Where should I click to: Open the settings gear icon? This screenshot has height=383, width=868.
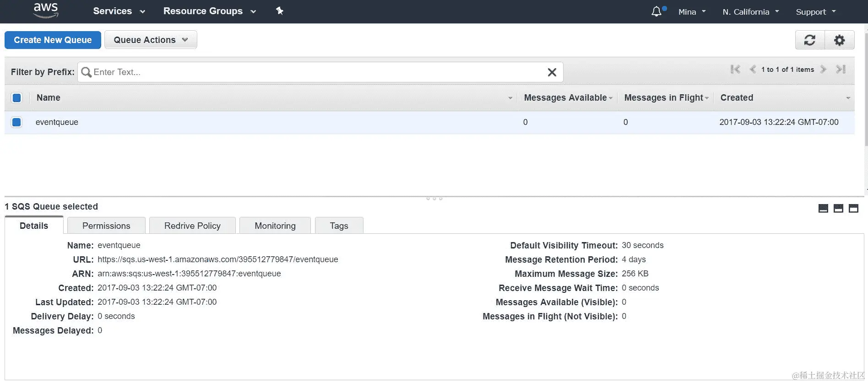point(839,40)
